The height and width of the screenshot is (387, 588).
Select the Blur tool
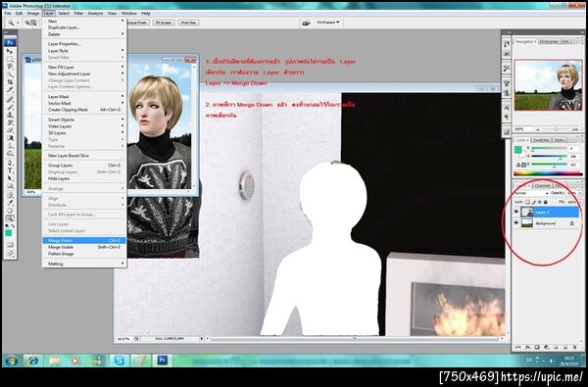pos(10,146)
